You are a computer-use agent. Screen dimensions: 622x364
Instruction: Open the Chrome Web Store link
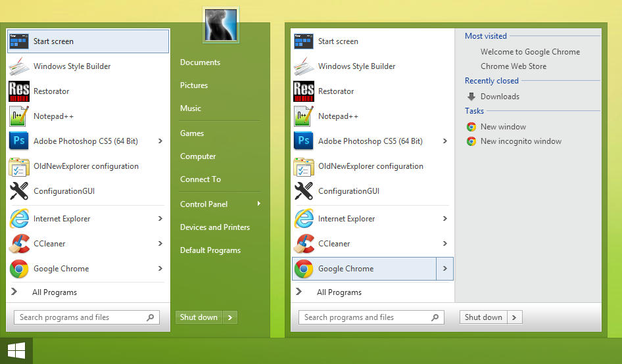[x=513, y=66]
